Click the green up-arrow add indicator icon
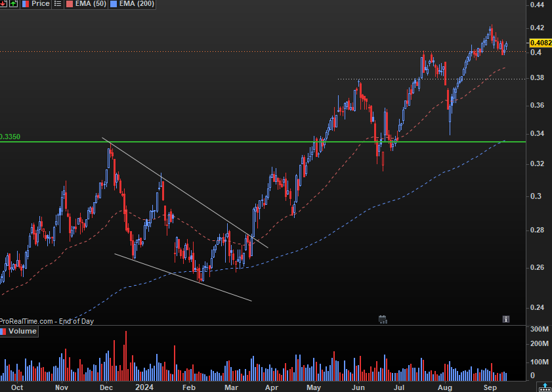The height and width of the screenshot is (392, 552). click(13, 4)
